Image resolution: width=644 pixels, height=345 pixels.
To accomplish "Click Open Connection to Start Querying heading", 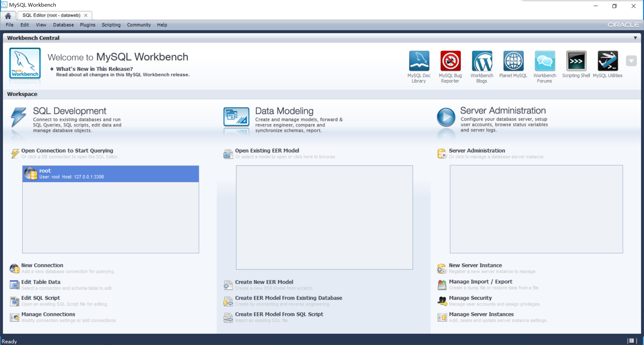I will pyautogui.click(x=67, y=151).
